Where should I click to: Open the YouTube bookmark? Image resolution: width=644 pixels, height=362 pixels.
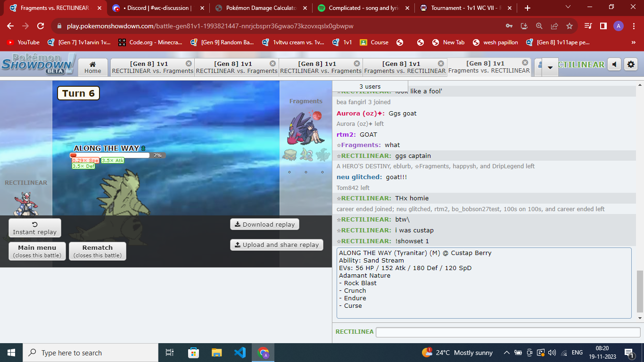click(24, 42)
